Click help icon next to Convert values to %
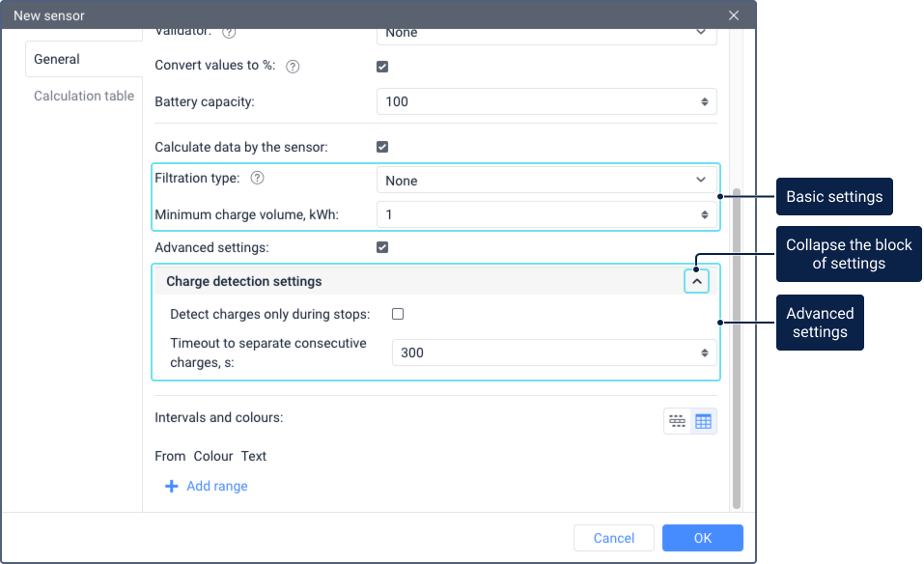Image resolution: width=924 pixels, height=564 pixels. coord(293,67)
